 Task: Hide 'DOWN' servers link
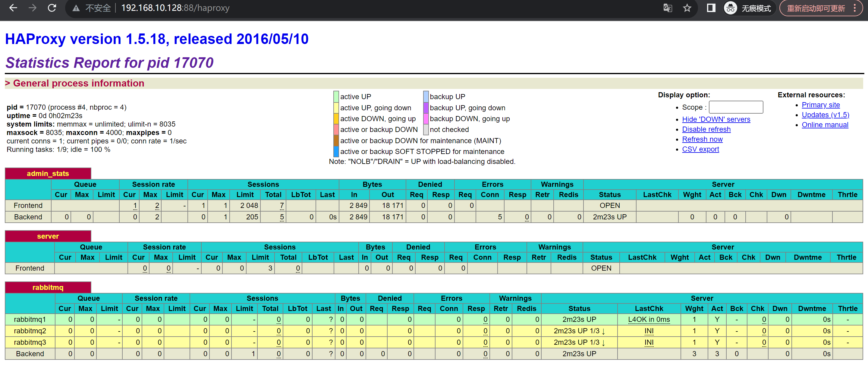click(x=716, y=119)
